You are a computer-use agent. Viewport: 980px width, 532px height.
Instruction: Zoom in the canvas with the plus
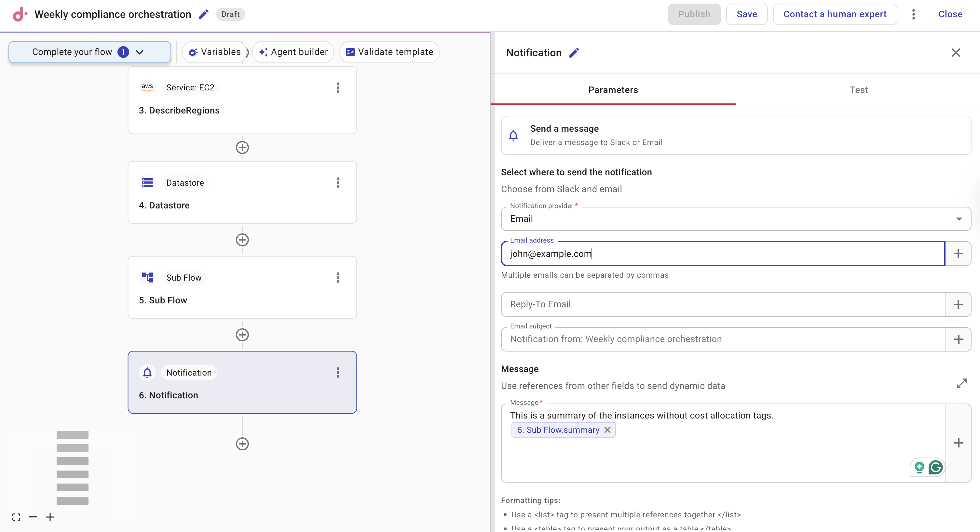[50, 517]
